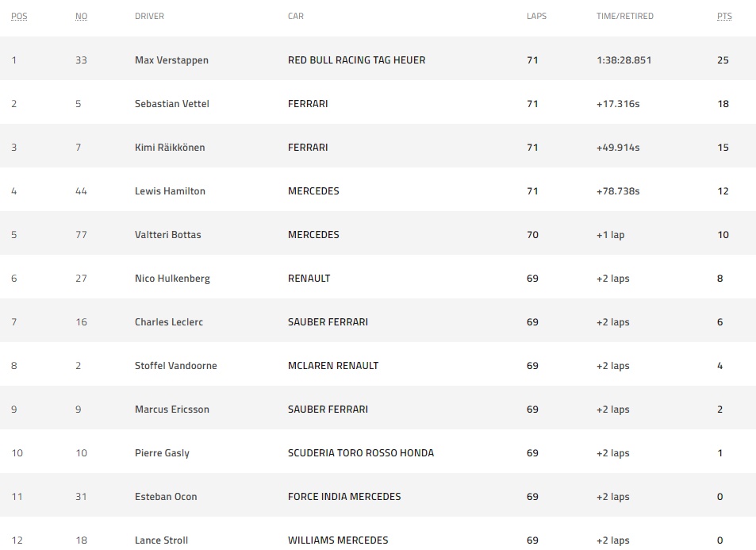This screenshot has width=756, height=550.
Task: Click the NO column header
Action: pos(82,16)
